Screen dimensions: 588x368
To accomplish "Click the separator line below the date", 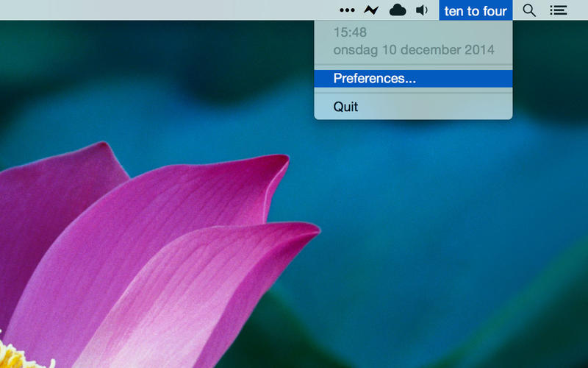I will 413,64.
